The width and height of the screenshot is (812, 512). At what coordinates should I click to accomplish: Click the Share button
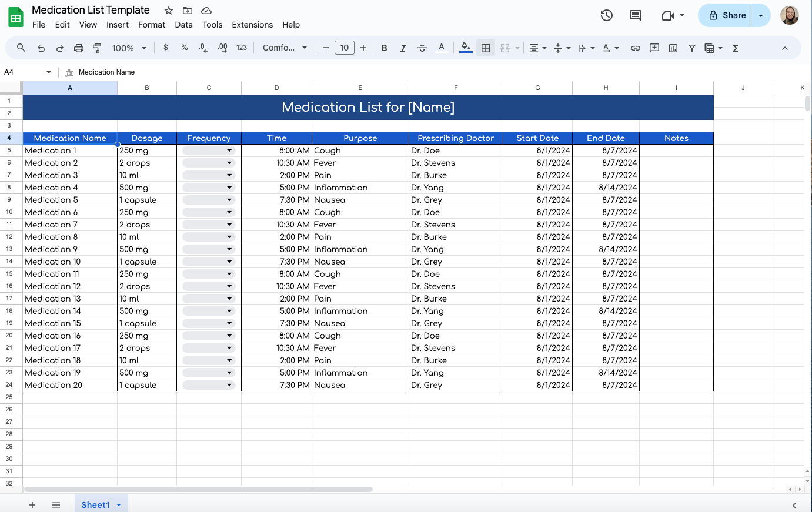click(729, 15)
